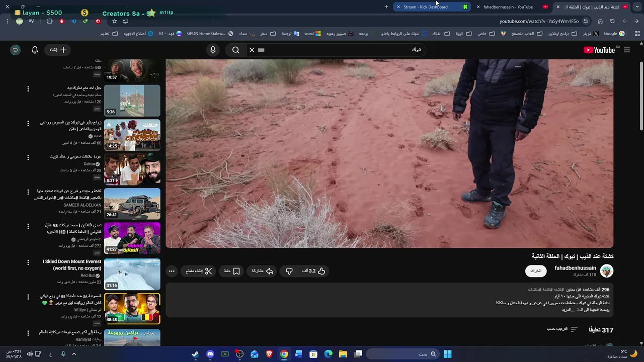Show hidden system tray icons chevron
Screen dimensions: 644x362
click(74, 354)
